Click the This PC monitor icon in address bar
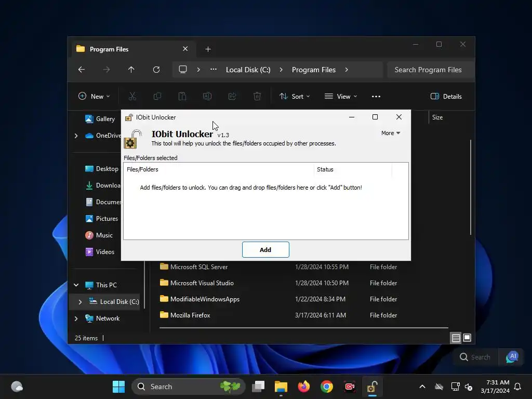Image resolution: width=532 pixels, height=399 pixels. [183, 70]
